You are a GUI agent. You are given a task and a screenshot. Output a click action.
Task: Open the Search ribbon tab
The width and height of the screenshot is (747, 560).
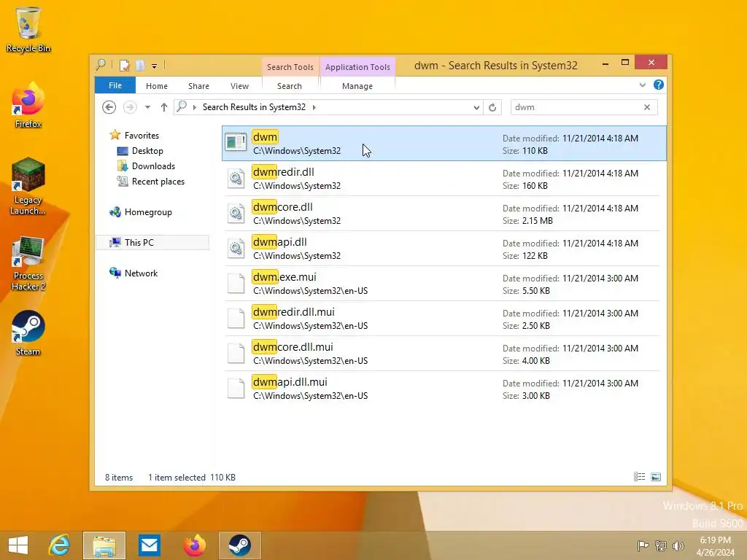click(x=290, y=86)
